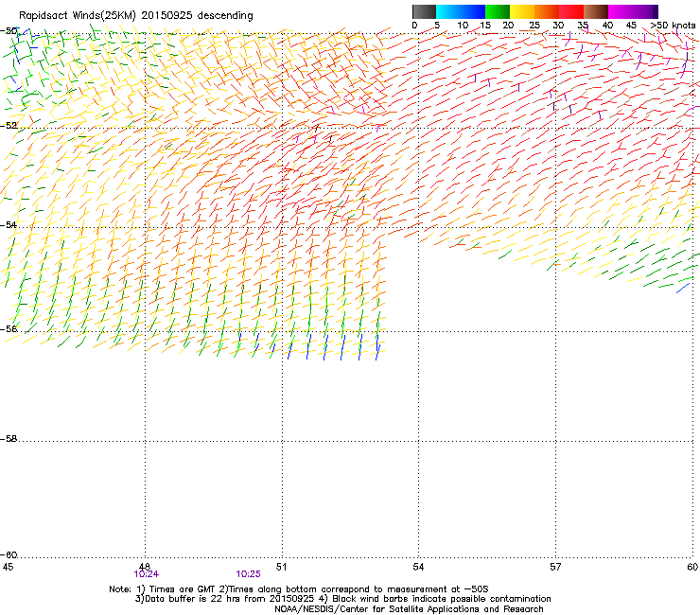Click the brown 35-40 knots legend swatch
This screenshot has width=700, height=615.
[596, 11]
